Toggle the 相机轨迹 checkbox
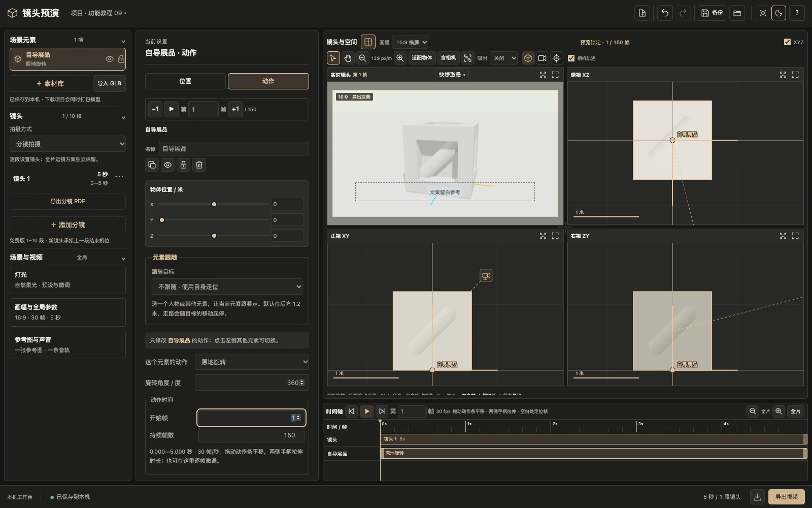This screenshot has width=812, height=508. (x=571, y=58)
